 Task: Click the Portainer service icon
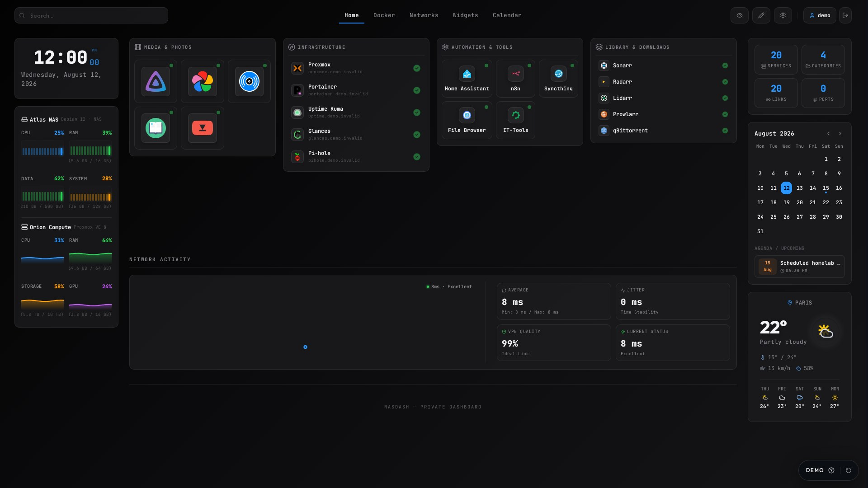click(x=297, y=90)
